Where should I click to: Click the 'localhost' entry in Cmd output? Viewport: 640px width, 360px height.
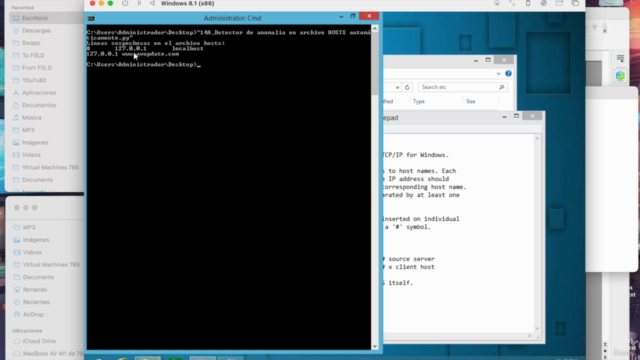click(x=187, y=49)
